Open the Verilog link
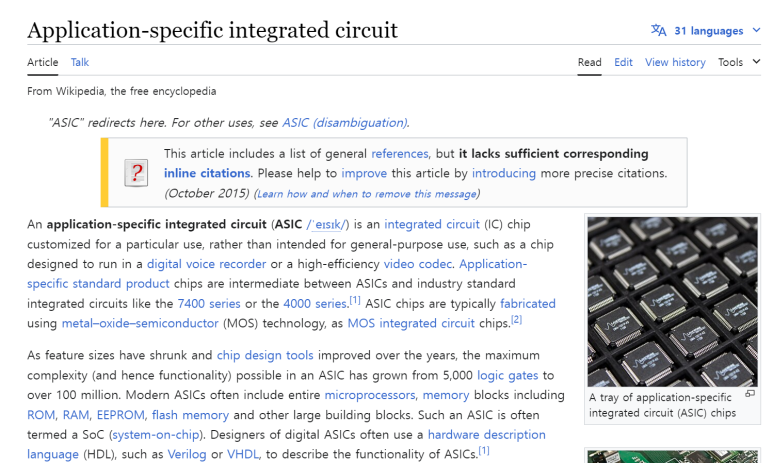This screenshot has height=463, width=773. (187, 454)
